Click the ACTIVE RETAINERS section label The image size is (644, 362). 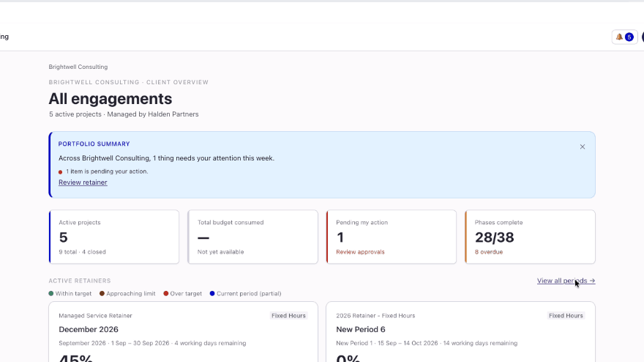(x=80, y=281)
